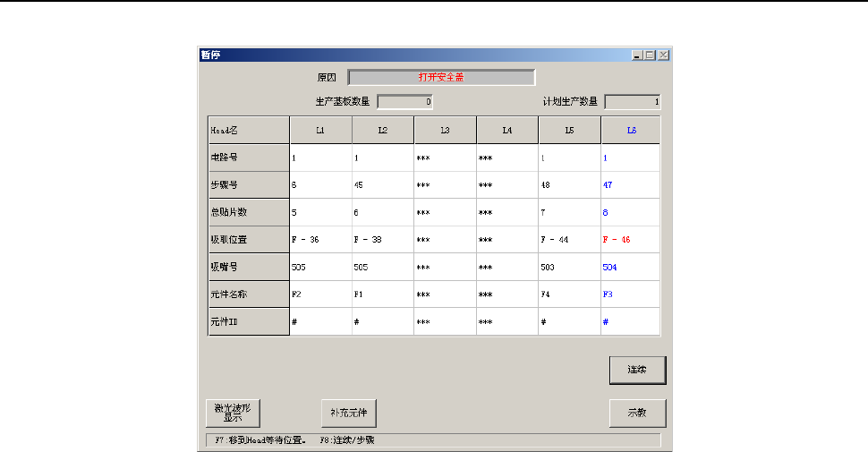This screenshot has height=452, width=868.
Task: Click the 连续 (continuous) button
Action: click(637, 370)
